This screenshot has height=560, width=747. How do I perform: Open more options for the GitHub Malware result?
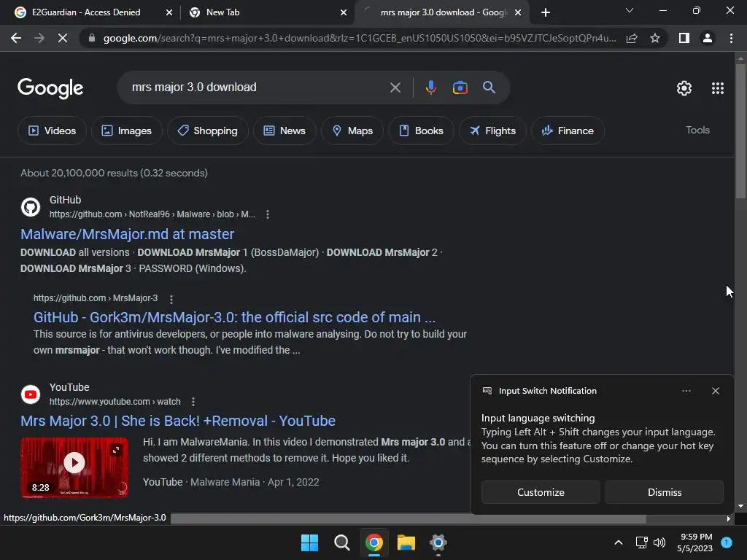click(268, 214)
